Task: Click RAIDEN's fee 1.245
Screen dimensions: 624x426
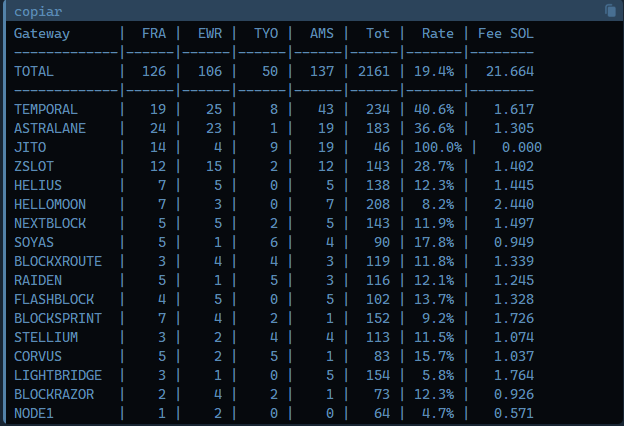Action: [x=514, y=281]
